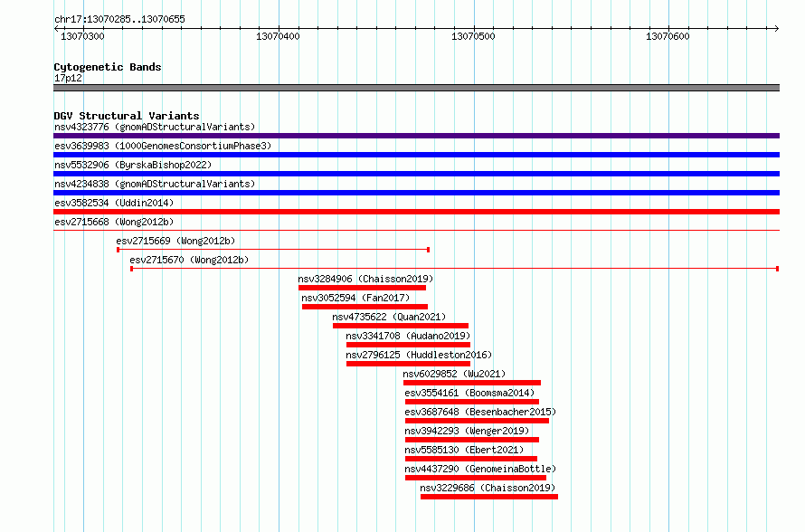Viewport: 805px width, 532px height.
Task: Click the blue nsv4234838 variant bar
Action: click(x=416, y=193)
